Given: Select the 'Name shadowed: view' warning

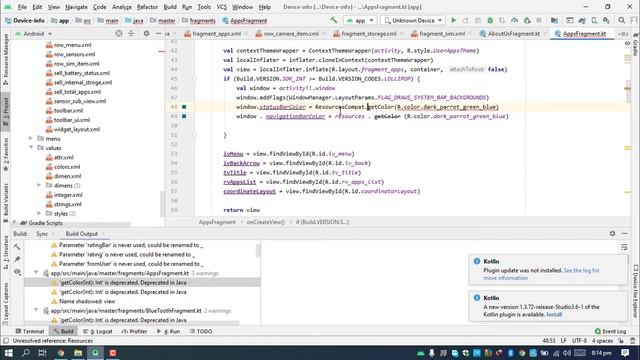Looking at the screenshot, I should (87, 301).
